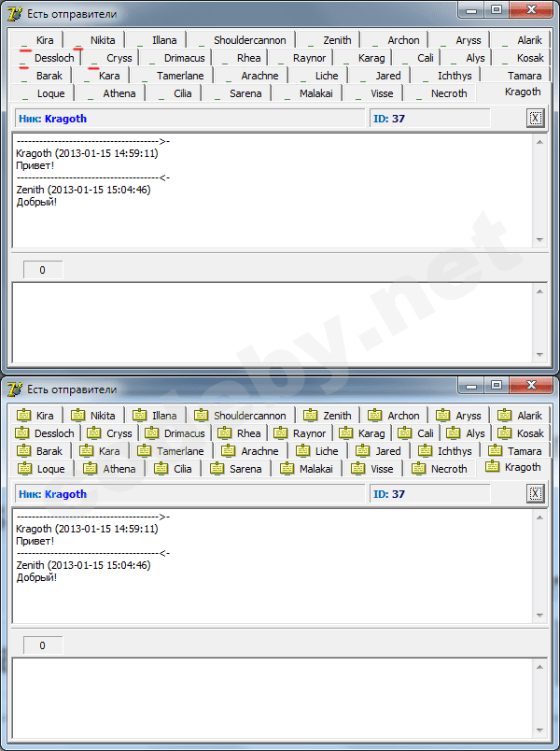Click the note icon on Rhea tab in lower window
This screenshot has height=751, width=560.
[x=224, y=432]
